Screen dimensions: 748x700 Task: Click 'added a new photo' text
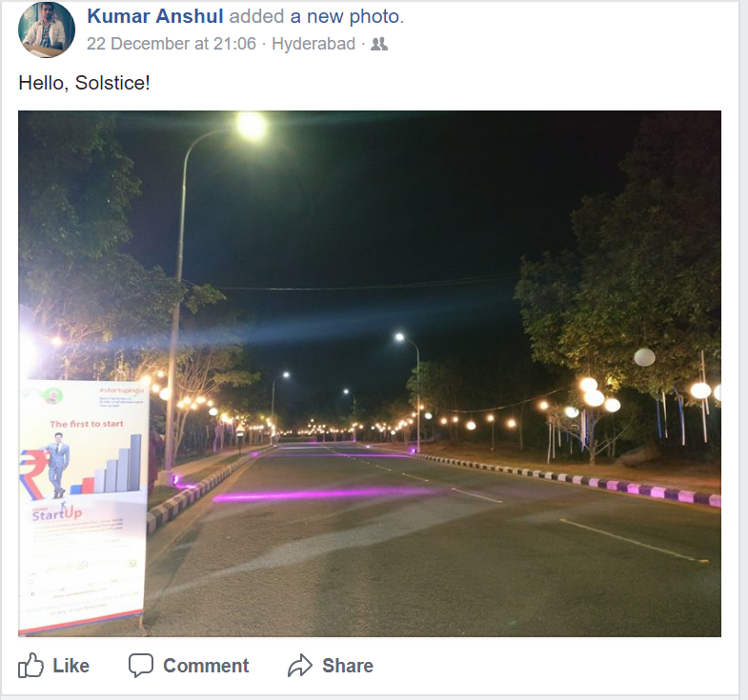click(316, 16)
